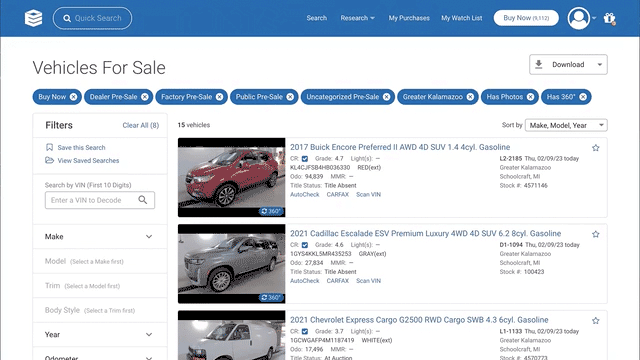This screenshot has width=640, height=360.
Task: Star the 2021 Chevrolet Express listing
Action: 596,321
